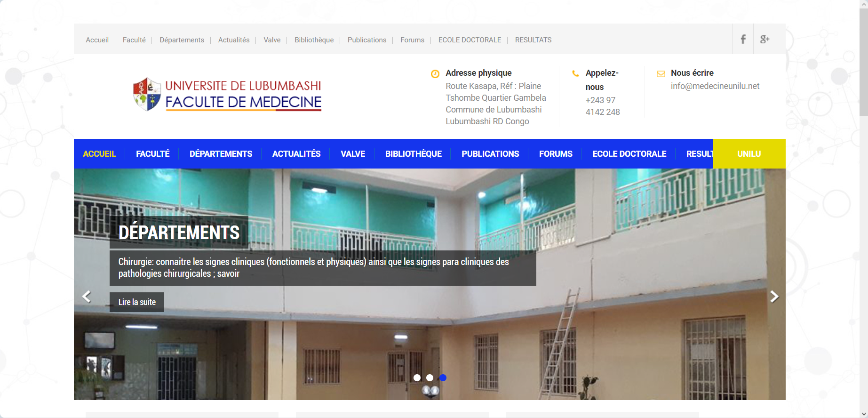The image size is (868, 418).
Task: Select BIBLIOTHÈQUE in the blue navigation bar
Action: pos(413,154)
